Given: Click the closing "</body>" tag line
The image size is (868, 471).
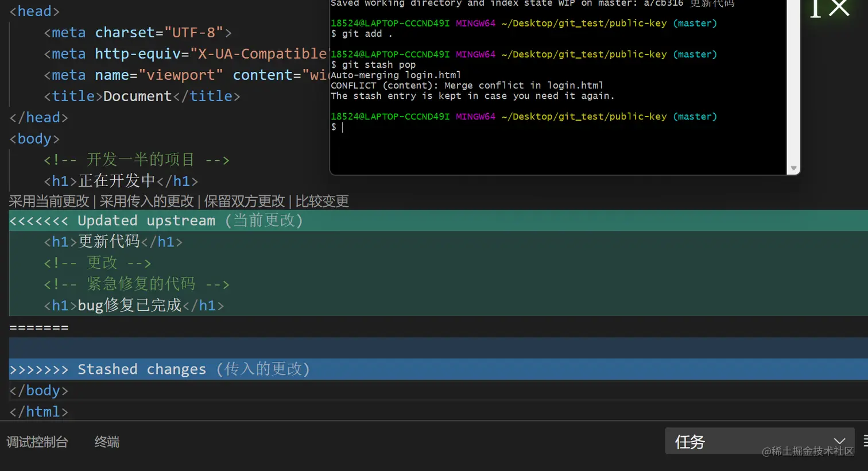Looking at the screenshot, I should [x=38, y=391].
